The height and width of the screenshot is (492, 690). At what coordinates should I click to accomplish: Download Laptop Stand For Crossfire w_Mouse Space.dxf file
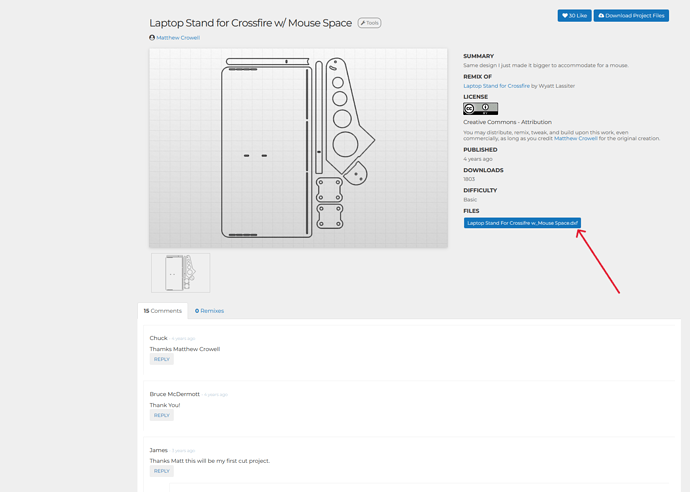pos(522,223)
